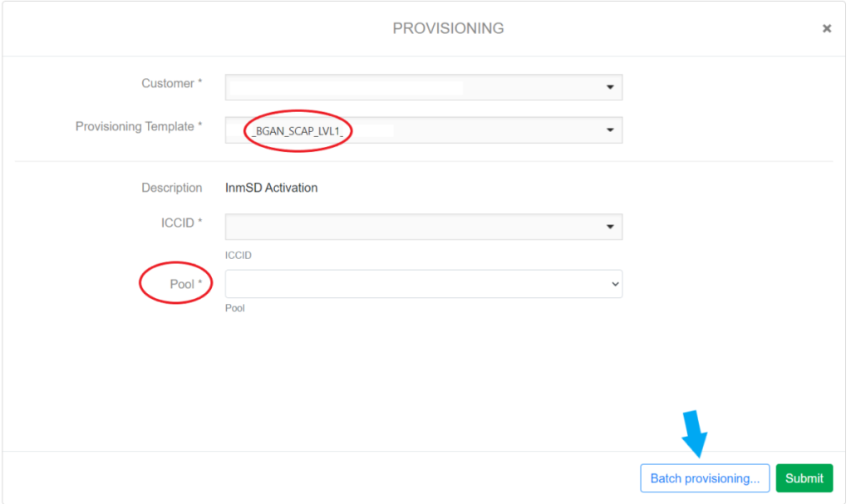This screenshot has height=504, width=851.
Task: Close the Provisioning dialog with the X
Action: 826,28
